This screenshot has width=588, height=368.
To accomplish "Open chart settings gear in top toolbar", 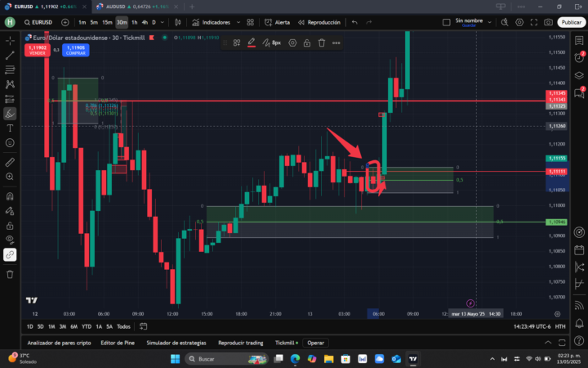I will coord(519,23).
